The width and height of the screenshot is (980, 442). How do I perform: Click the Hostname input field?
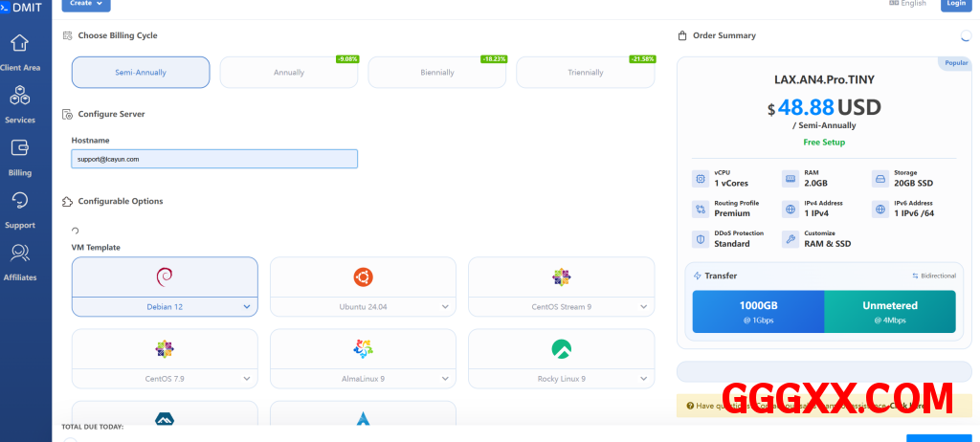click(214, 159)
